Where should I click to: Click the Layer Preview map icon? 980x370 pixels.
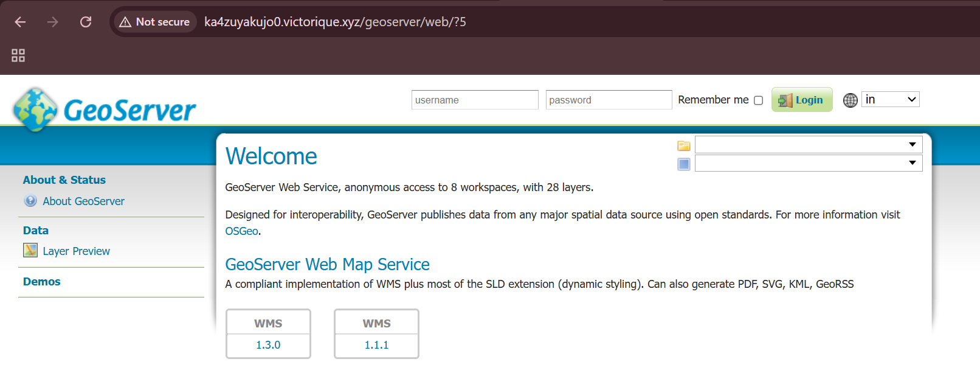coord(30,250)
